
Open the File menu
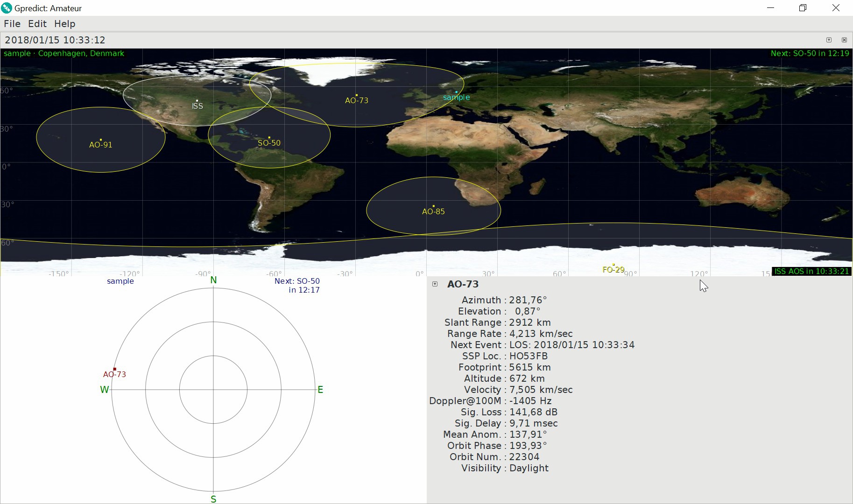click(x=12, y=24)
